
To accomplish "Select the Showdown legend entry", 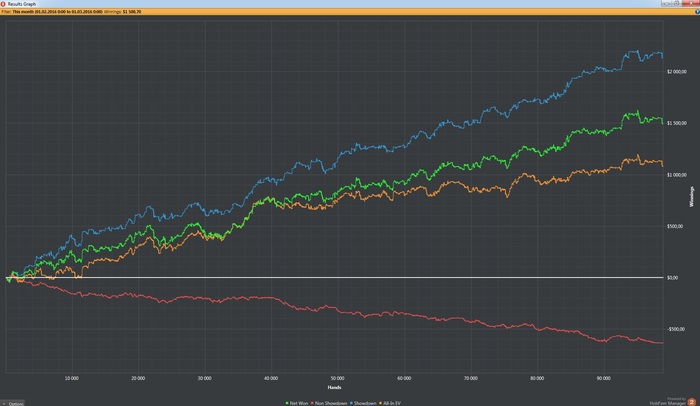I will (363, 403).
